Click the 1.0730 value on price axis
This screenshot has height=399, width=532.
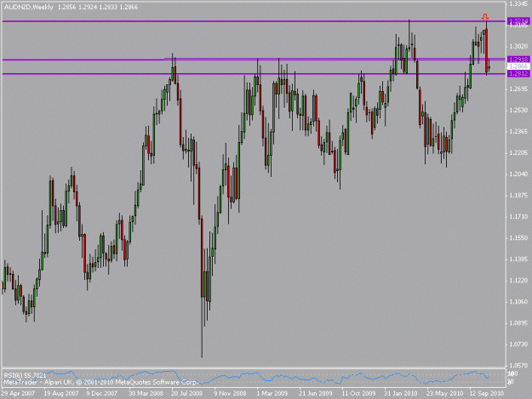[x=518, y=345]
